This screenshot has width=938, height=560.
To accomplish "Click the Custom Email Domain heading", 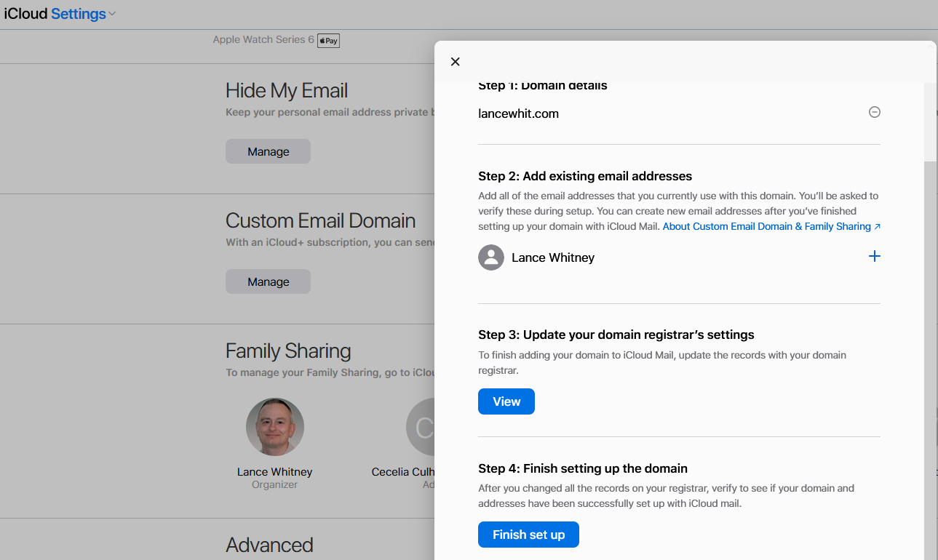I will click(x=320, y=221).
